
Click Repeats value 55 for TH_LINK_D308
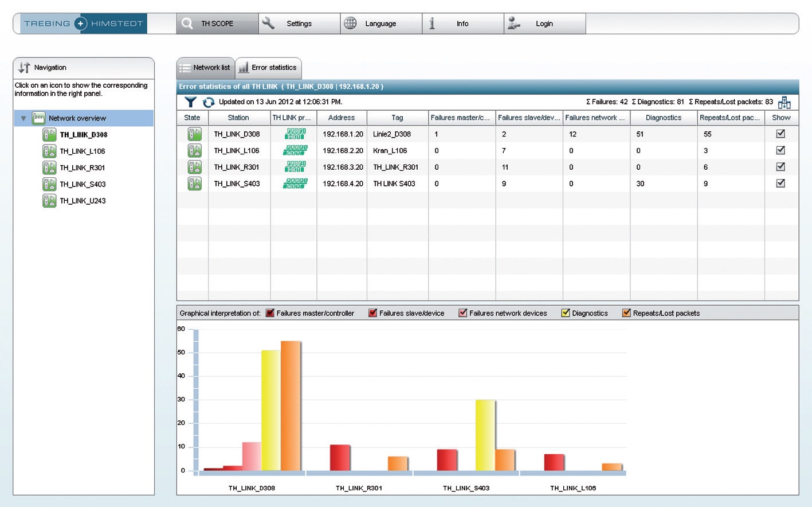(x=708, y=134)
